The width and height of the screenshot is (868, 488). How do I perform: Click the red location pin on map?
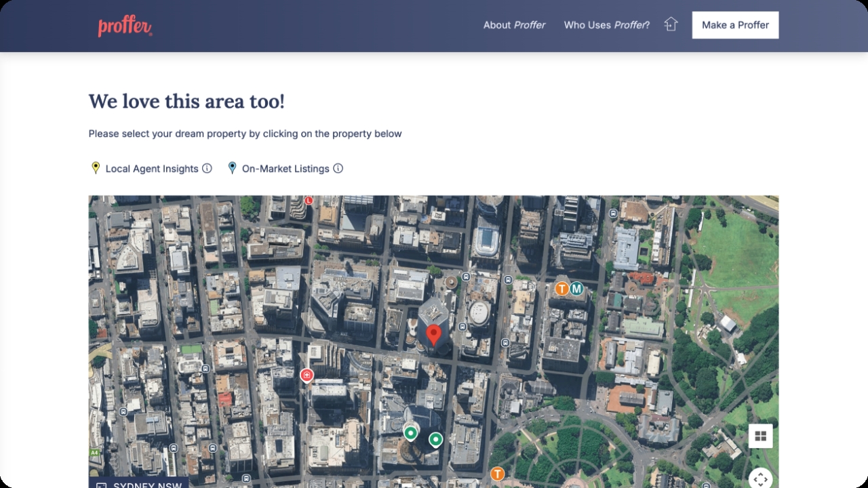click(434, 335)
